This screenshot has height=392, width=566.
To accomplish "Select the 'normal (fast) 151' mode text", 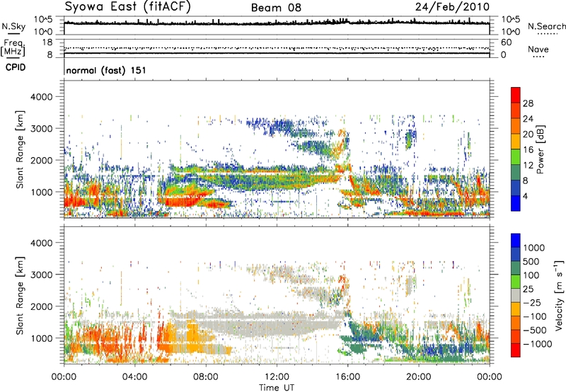I will coord(106,70).
